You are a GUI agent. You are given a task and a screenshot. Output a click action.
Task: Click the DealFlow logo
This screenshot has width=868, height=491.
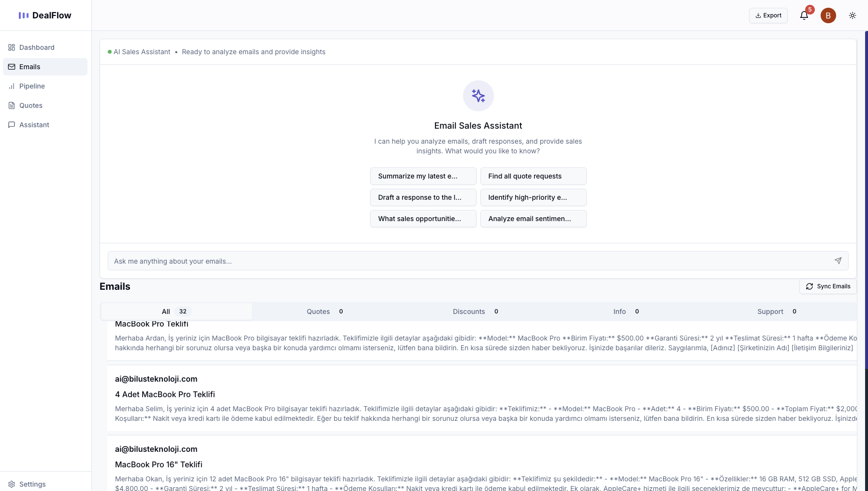45,15
